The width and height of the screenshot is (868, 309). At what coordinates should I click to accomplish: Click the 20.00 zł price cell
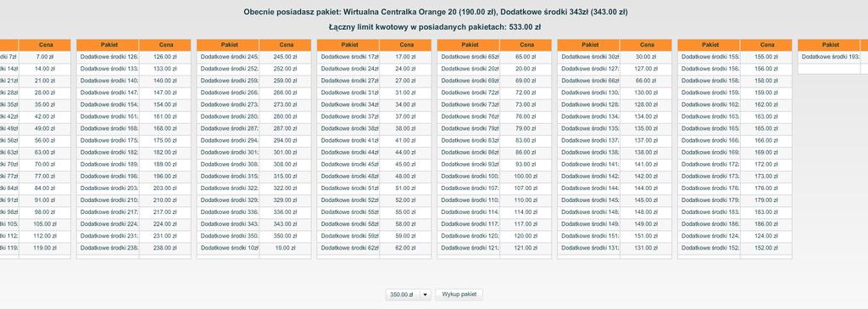(x=526, y=69)
